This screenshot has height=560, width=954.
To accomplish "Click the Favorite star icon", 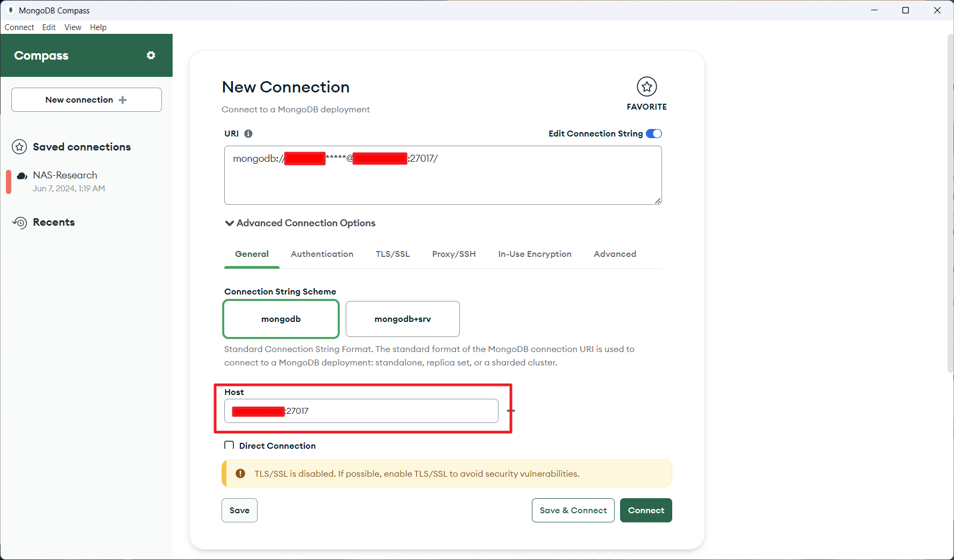I will click(x=647, y=87).
